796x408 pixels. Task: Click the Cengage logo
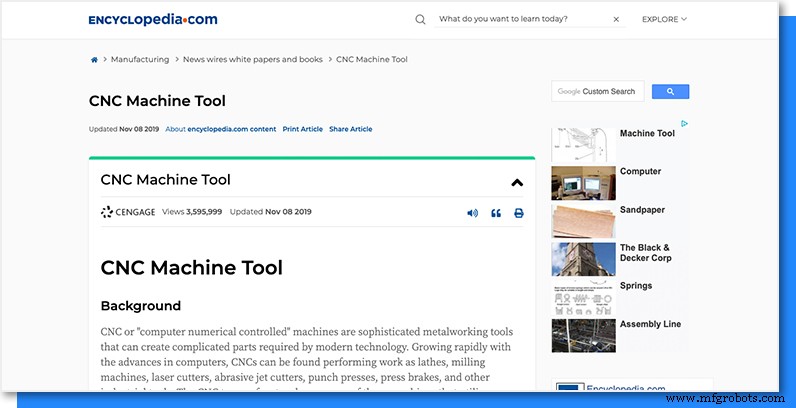pos(128,212)
